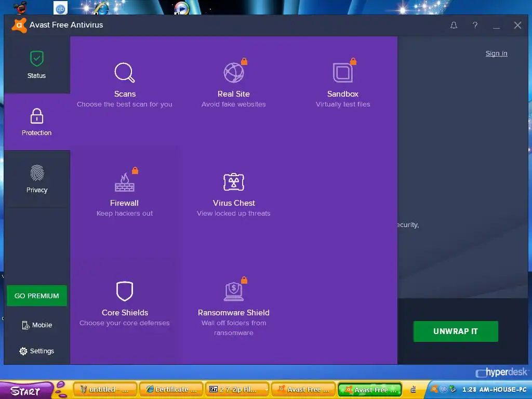Open the Firewall brick-wall icon

[125, 182]
